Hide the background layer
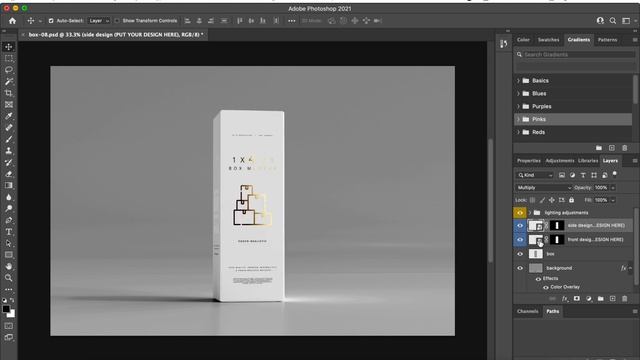 pos(520,268)
